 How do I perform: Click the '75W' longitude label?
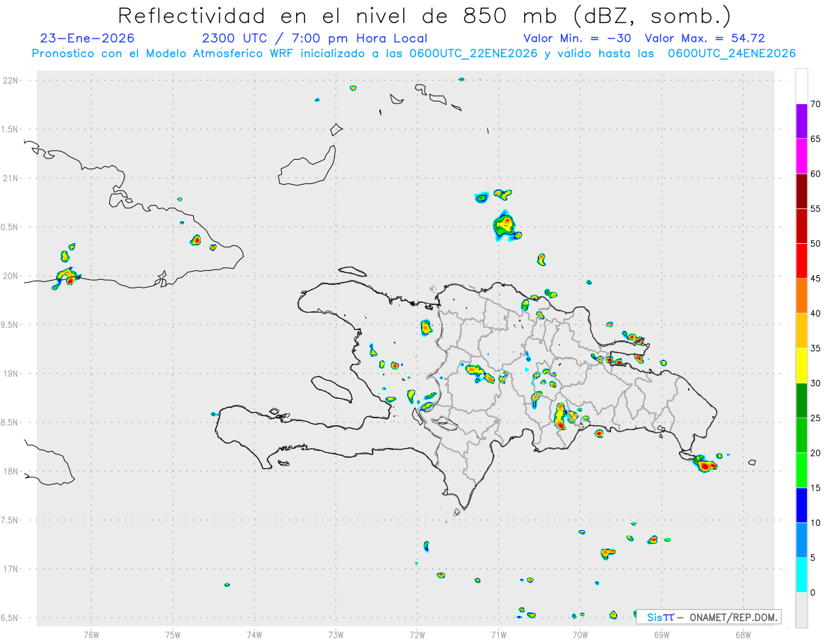pyautogui.click(x=173, y=634)
